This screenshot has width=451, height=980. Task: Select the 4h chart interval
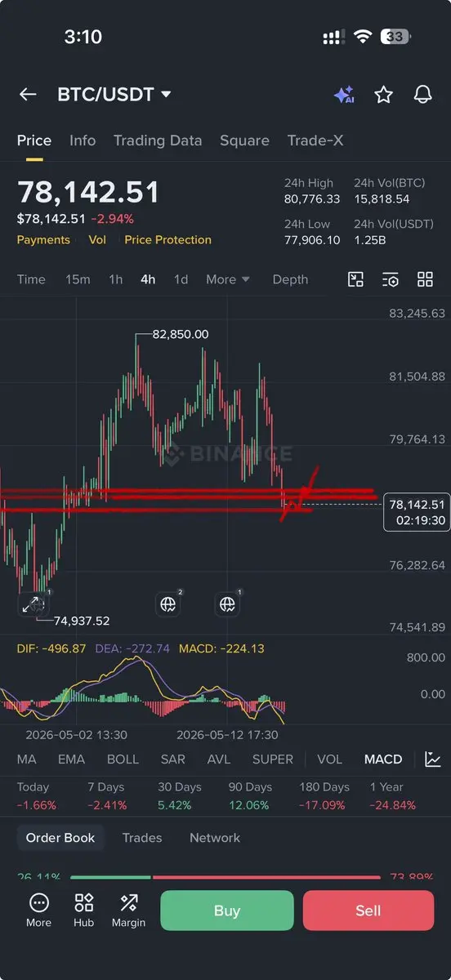click(x=148, y=279)
